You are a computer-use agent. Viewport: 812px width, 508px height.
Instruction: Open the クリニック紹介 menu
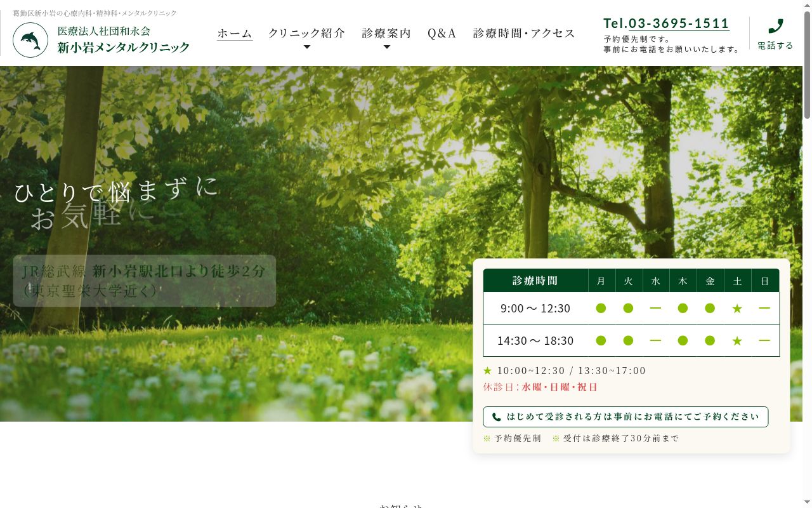(307, 33)
